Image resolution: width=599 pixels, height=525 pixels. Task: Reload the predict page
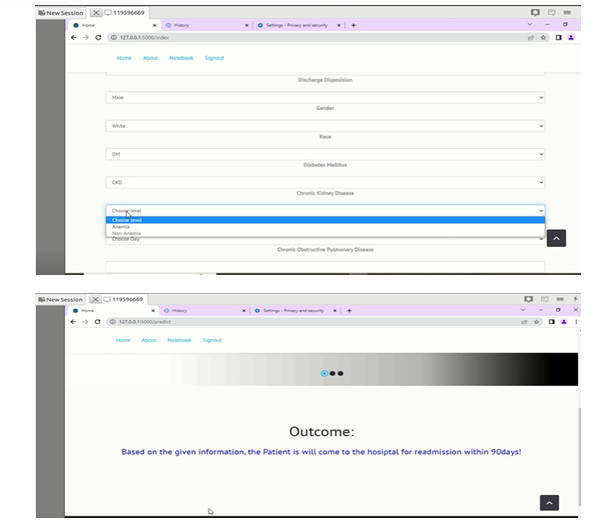(x=97, y=322)
